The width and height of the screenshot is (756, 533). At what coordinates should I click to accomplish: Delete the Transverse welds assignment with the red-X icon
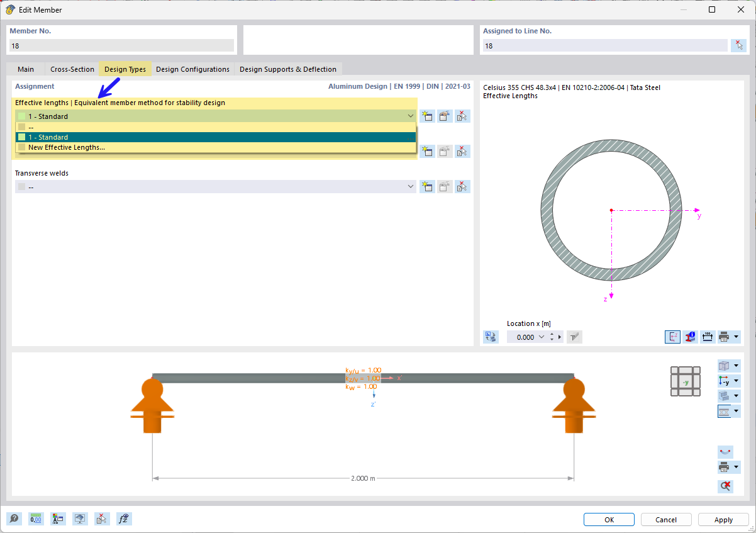[462, 186]
